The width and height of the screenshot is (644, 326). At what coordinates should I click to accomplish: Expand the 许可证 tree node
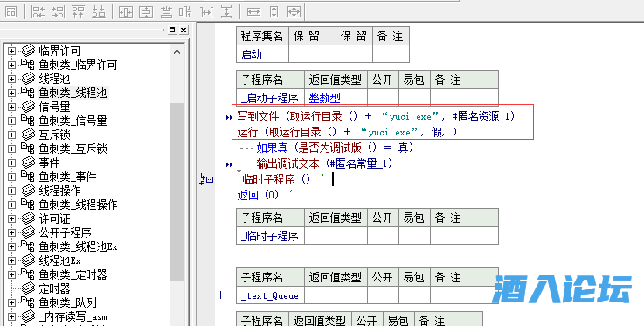pyautogui.click(x=11, y=218)
